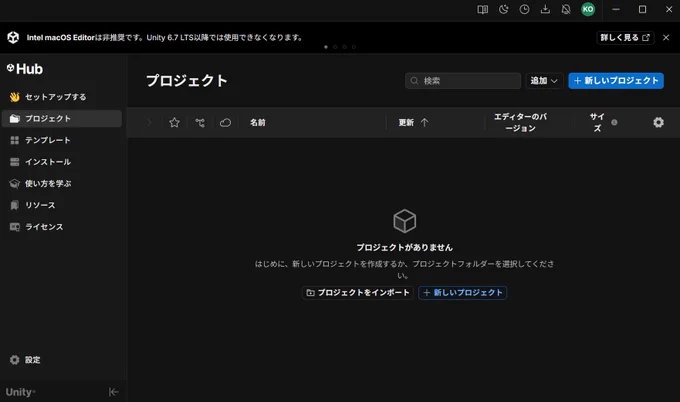Select the third banner pagination dot
Screen dimensions: 680x402
click(x=344, y=47)
